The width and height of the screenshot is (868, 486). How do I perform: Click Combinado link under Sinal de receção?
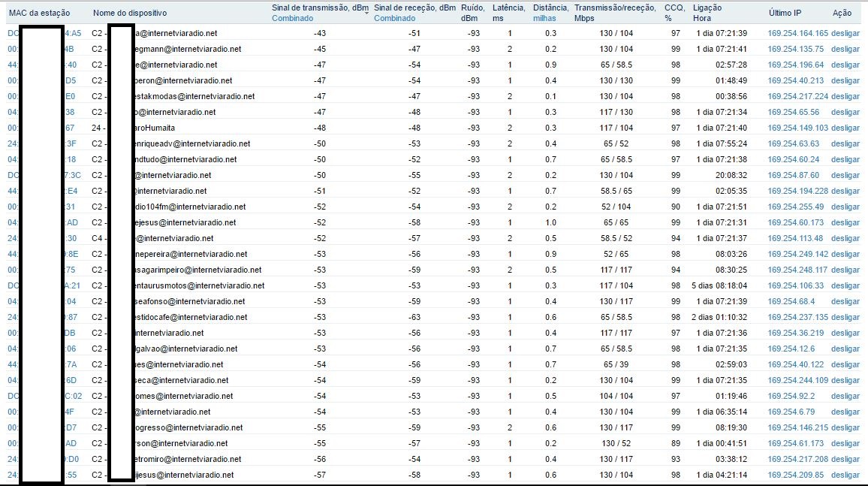point(395,18)
